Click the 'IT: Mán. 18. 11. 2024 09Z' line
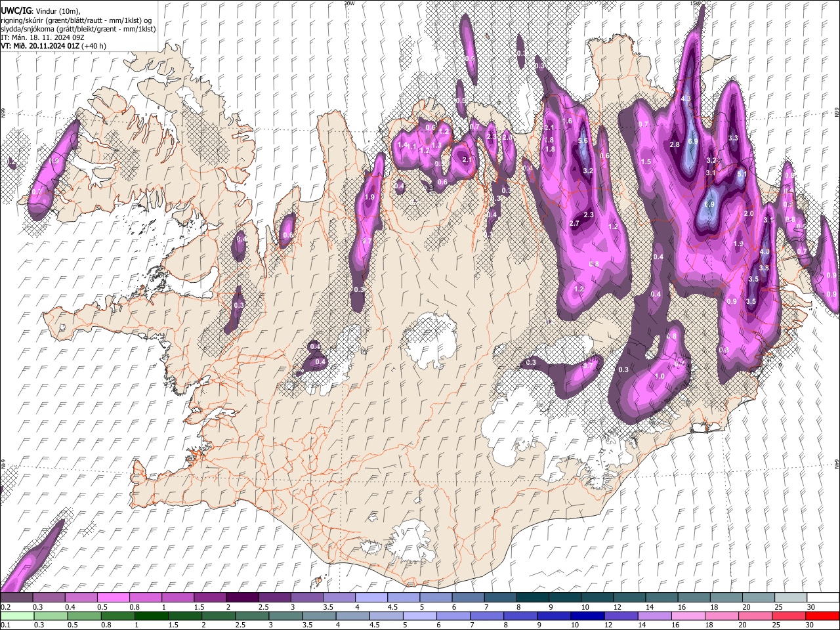This screenshot has height=630, width=840. (42, 37)
